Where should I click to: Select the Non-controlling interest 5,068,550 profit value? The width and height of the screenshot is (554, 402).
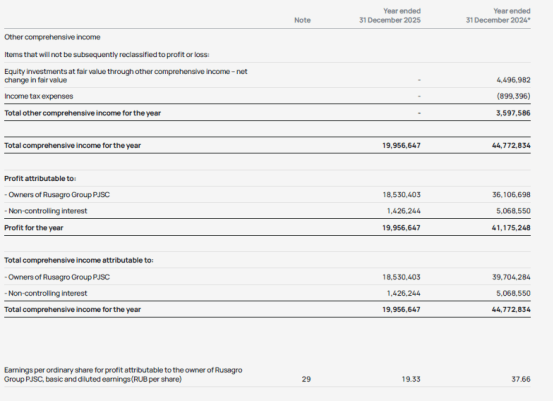[x=513, y=211]
